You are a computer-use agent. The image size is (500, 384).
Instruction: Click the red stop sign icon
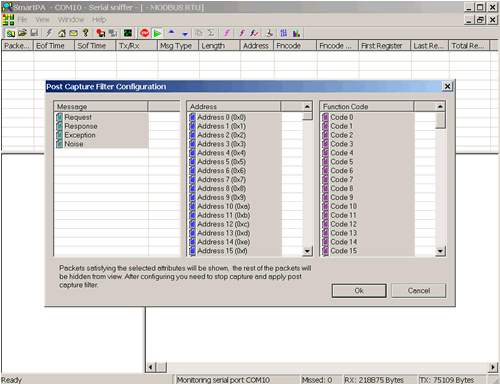coord(145,33)
